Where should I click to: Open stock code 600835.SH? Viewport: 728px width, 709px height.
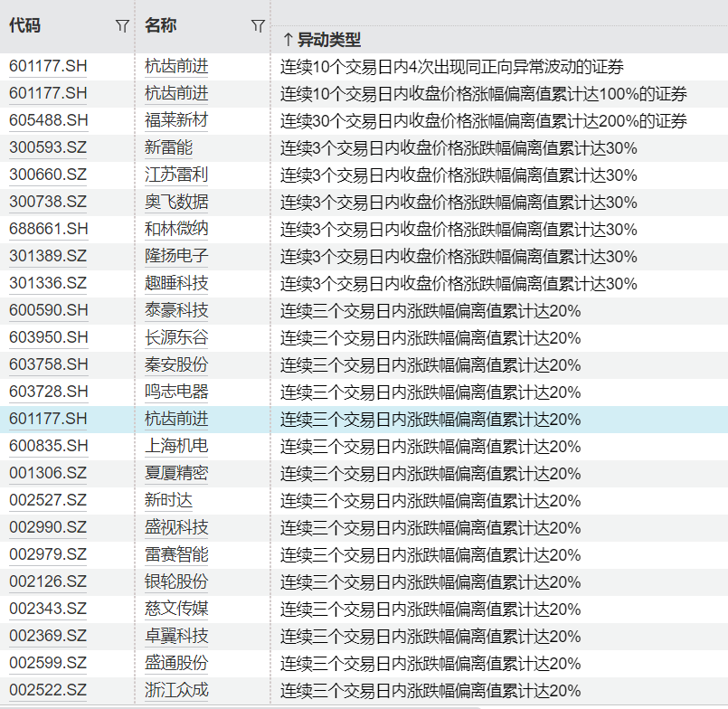pyautogui.click(x=48, y=446)
